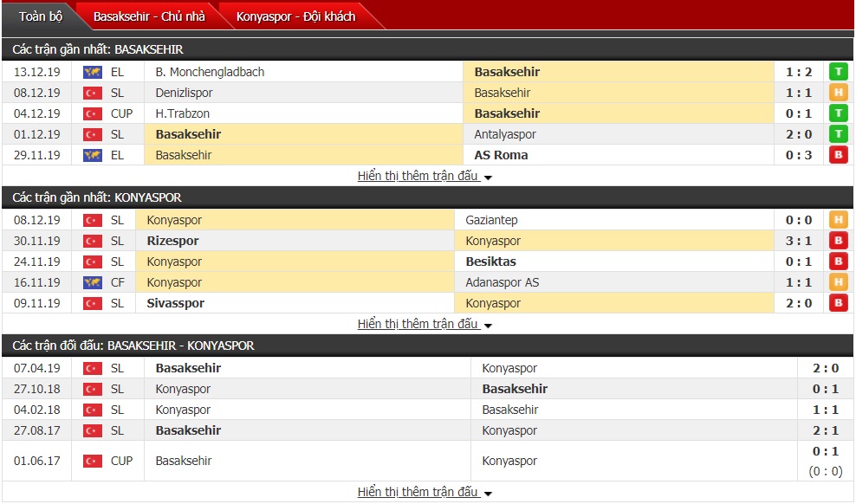This screenshot has width=856, height=504.
Task: Click the Turkey flag icon on 08.12.19 Denizlispor row
Action: (92, 93)
